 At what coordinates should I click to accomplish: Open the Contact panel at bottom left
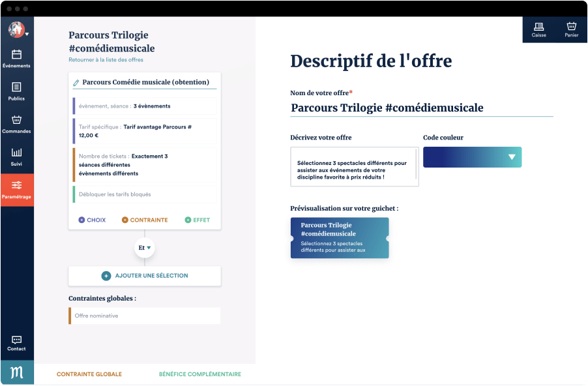click(x=17, y=342)
